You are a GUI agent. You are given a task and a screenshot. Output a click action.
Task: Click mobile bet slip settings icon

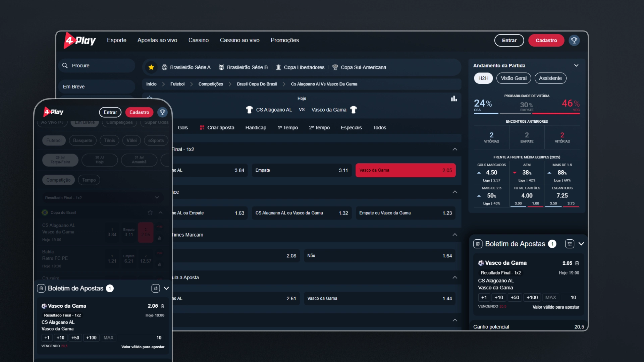click(155, 288)
